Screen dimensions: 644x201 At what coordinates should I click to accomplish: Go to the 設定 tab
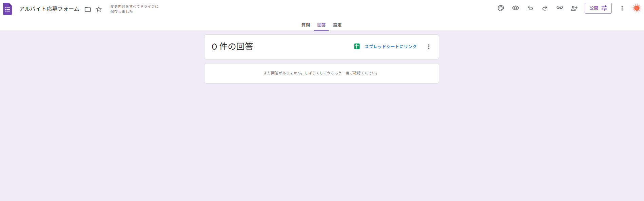coord(337,25)
